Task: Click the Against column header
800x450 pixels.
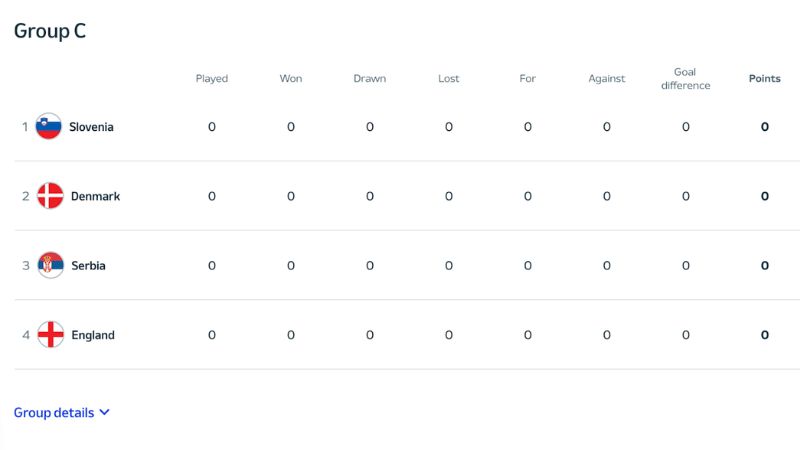Action: [607, 79]
